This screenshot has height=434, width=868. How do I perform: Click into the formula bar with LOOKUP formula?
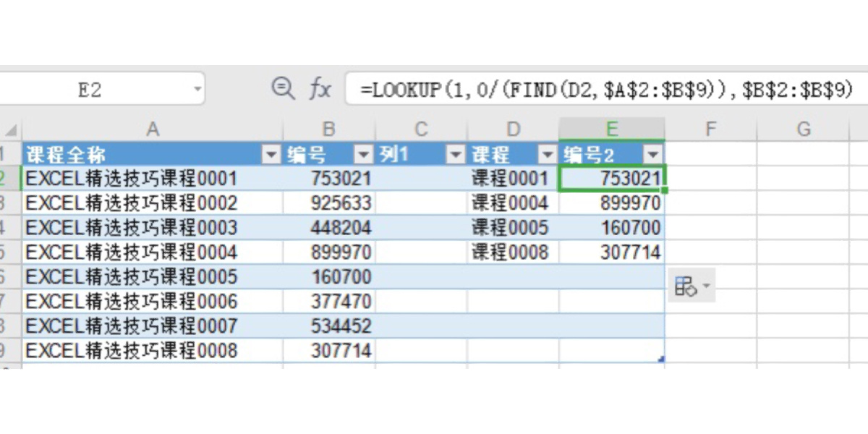click(606, 89)
